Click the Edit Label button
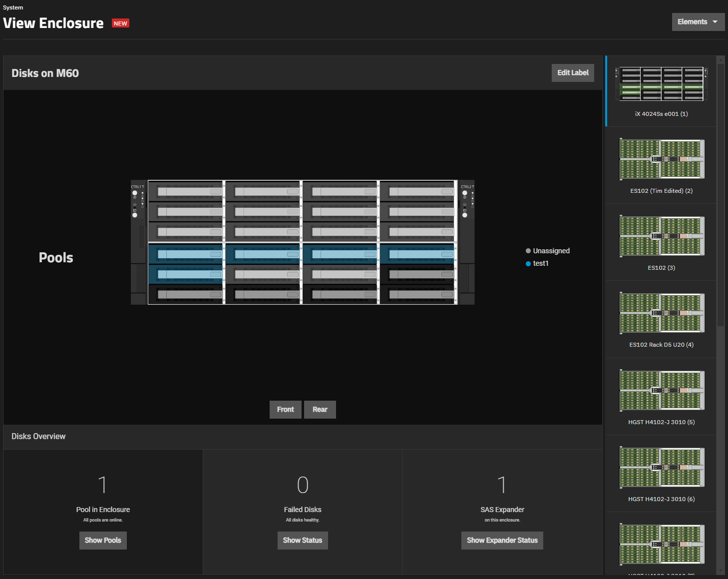 tap(572, 73)
